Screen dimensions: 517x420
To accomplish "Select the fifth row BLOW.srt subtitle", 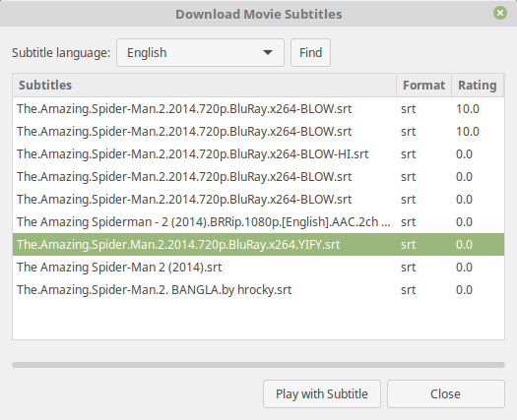I will coord(258,200).
